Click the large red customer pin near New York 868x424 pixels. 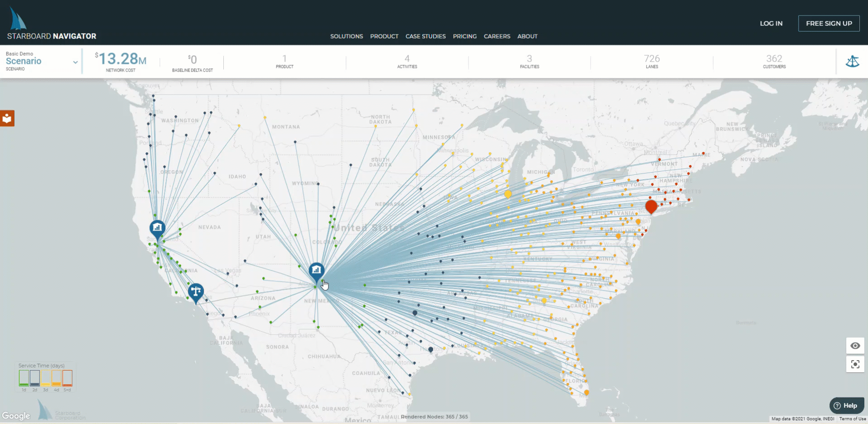click(651, 206)
